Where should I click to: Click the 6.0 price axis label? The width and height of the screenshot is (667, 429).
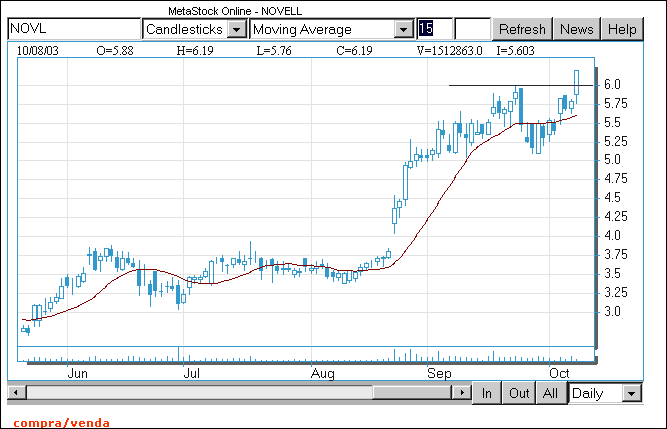point(612,85)
